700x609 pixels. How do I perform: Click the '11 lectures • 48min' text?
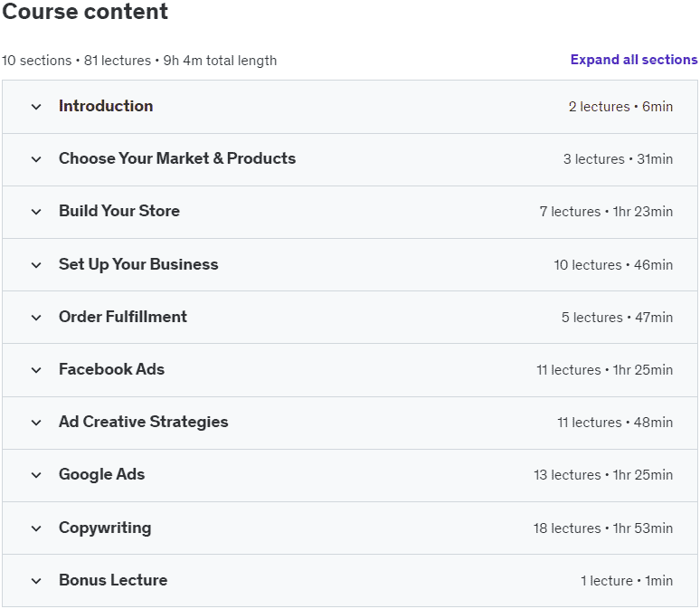click(615, 423)
